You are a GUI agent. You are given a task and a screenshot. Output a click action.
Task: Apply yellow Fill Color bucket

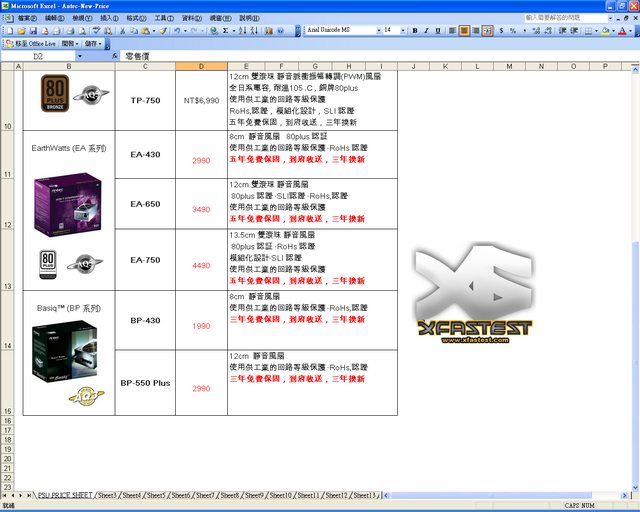click(x=605, y=31)
